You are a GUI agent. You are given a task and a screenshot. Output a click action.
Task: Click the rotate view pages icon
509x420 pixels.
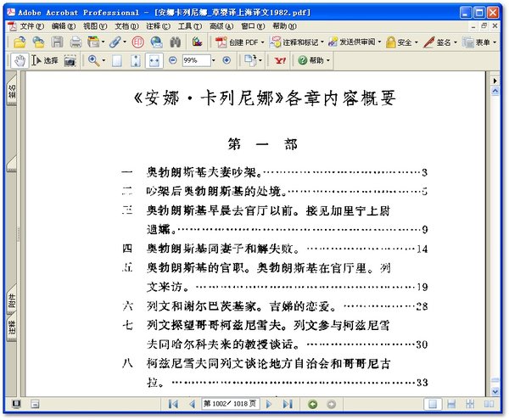250,60
